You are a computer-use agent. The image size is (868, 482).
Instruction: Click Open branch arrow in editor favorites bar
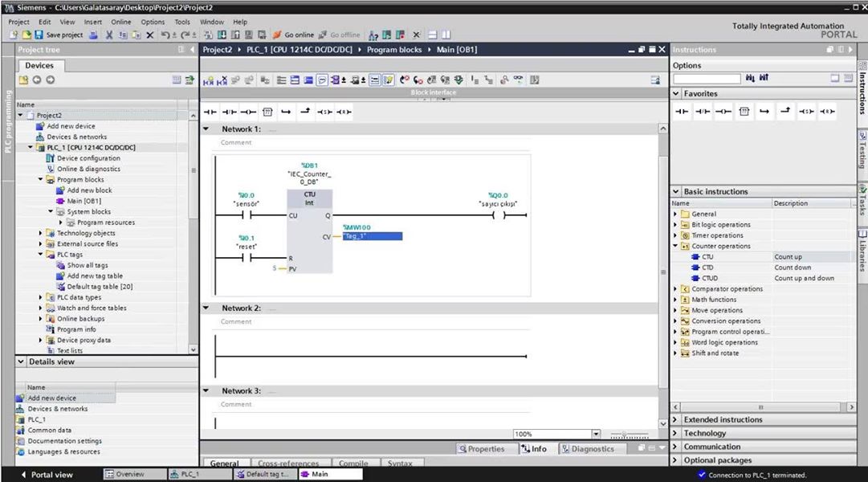click(x=286, y=112)
